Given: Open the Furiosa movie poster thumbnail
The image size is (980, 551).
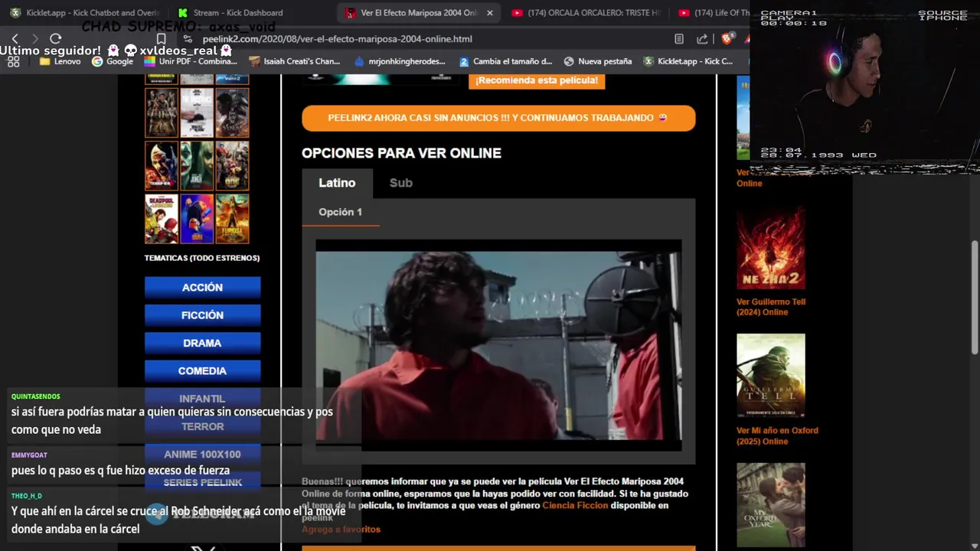Looking at the screenshot, I should coord(232,219).
